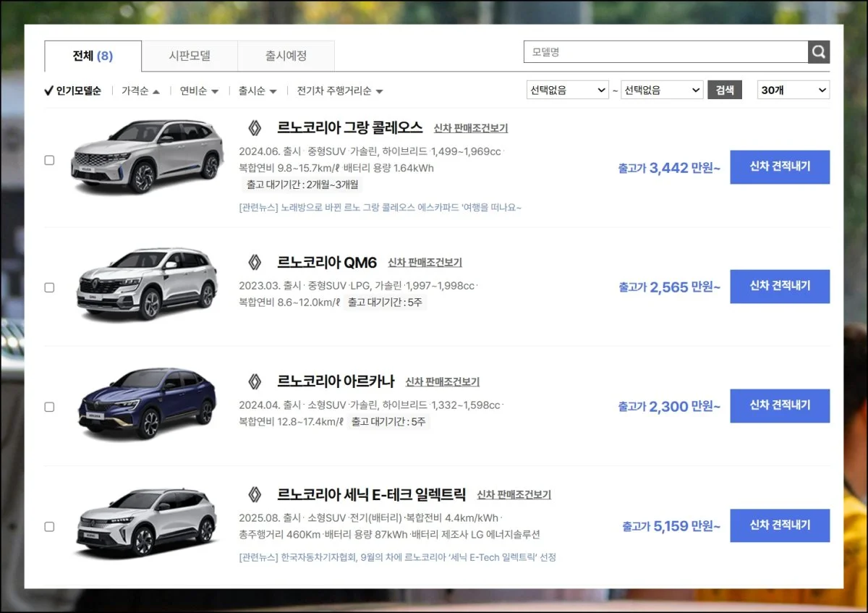Click the Renault logo beside 아르카나

(255, 381)
